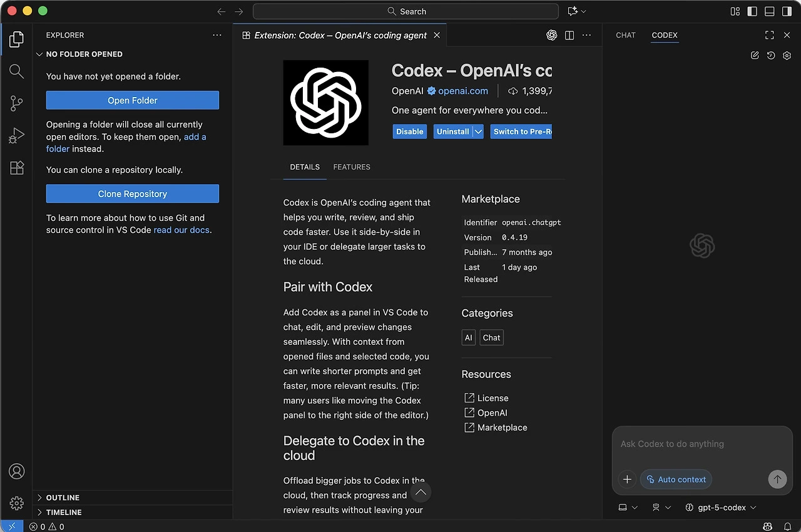Image resolution: width=801 pixels, height=532 pixels.
Task: Switch to the Chat tab
Action: (626, 35)
